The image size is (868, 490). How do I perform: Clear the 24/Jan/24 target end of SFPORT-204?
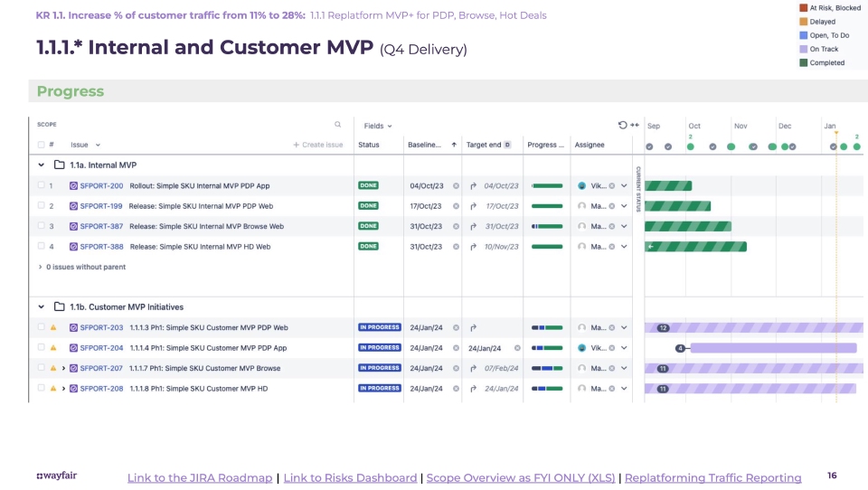tap(517, 348)
